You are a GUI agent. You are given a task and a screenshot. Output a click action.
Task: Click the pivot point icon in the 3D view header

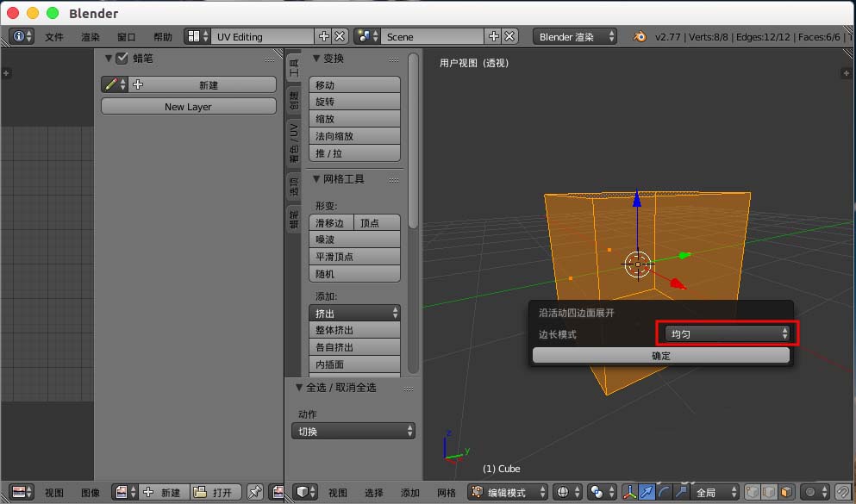click(x=596, y=492)
